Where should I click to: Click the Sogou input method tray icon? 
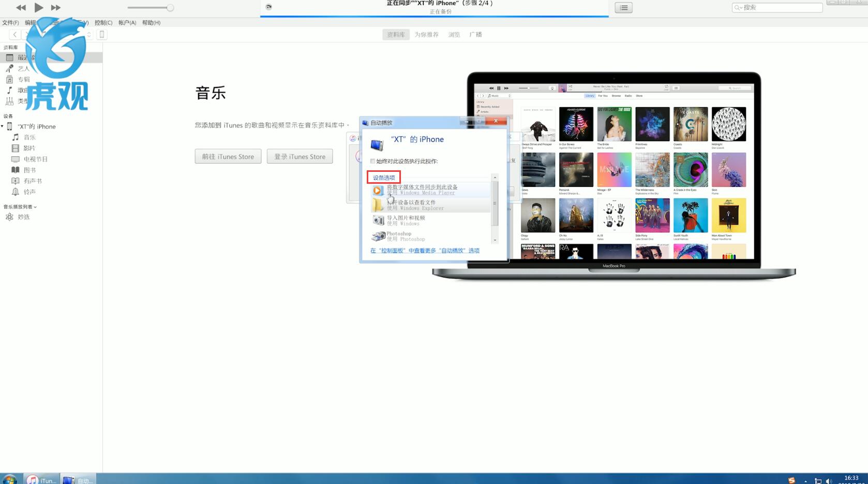pos(791,480)
